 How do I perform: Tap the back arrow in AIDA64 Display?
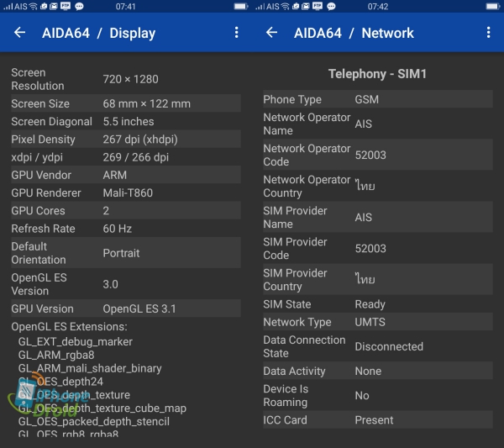click(19, 32)
